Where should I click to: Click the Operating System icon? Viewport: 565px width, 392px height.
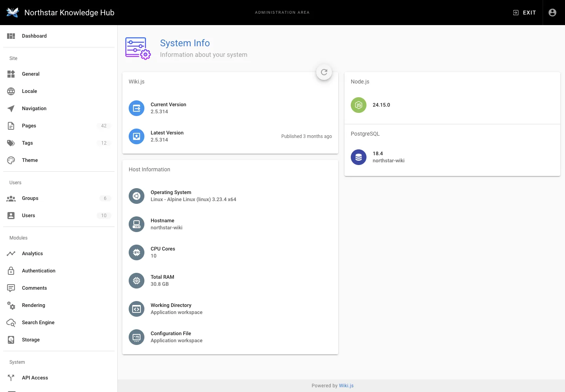coord(137,196)
